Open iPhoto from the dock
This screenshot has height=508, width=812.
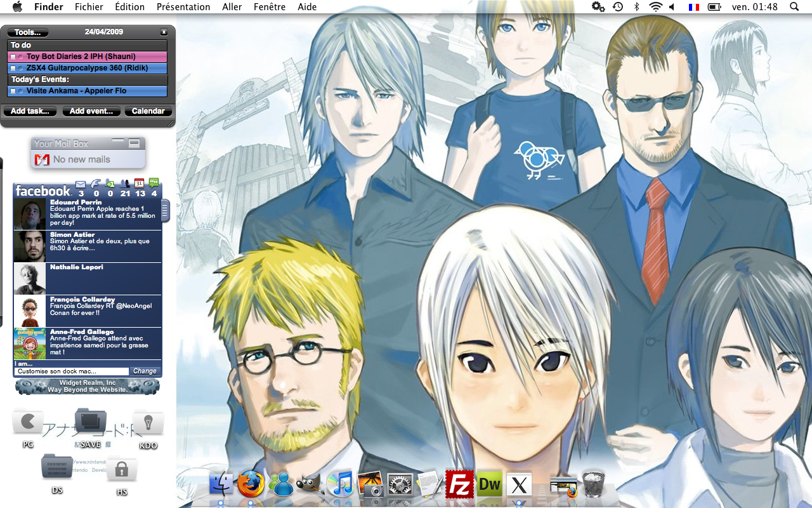tap(370, 485)
